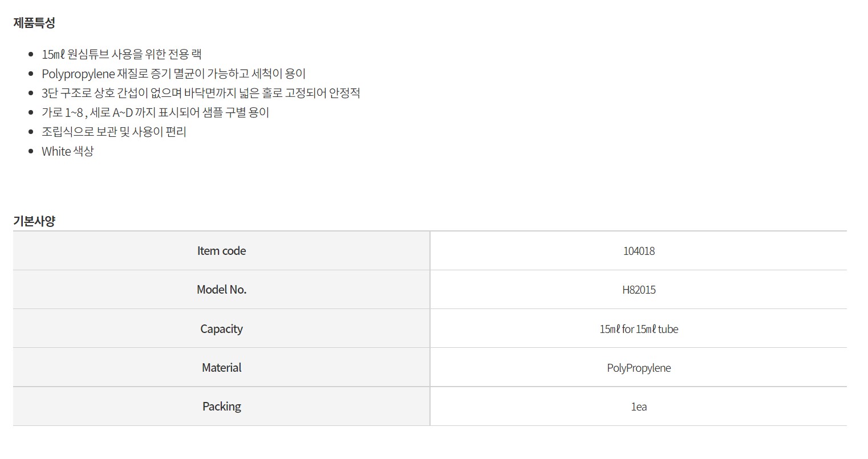The image size is (868, 459).
Task: Select the Item code label cell
Action: tap(221, 251)
